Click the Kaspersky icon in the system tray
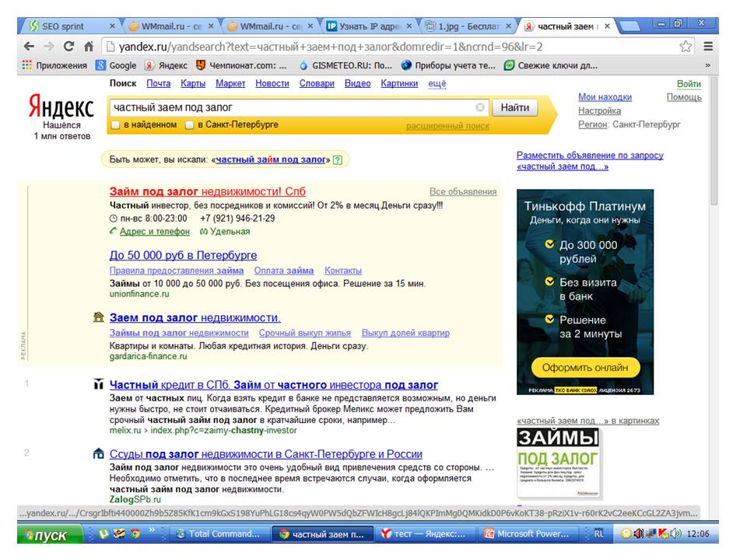Viewport: 747px width, 560px height. 663,534
